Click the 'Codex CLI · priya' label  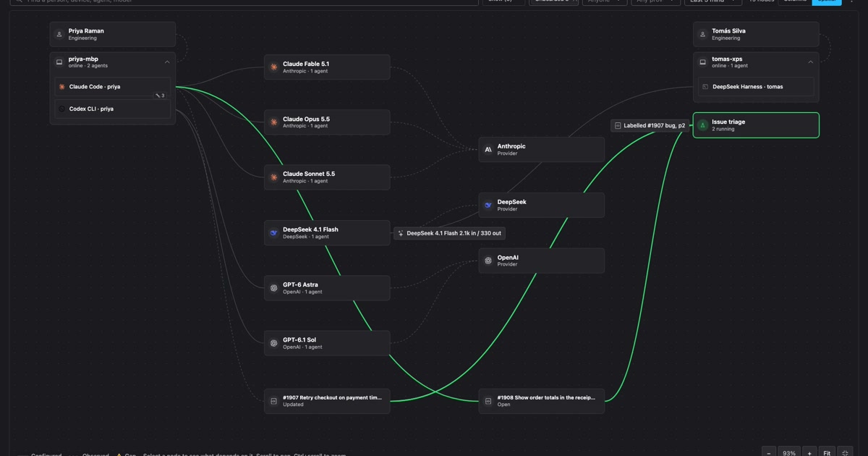(x=91, y=109)
